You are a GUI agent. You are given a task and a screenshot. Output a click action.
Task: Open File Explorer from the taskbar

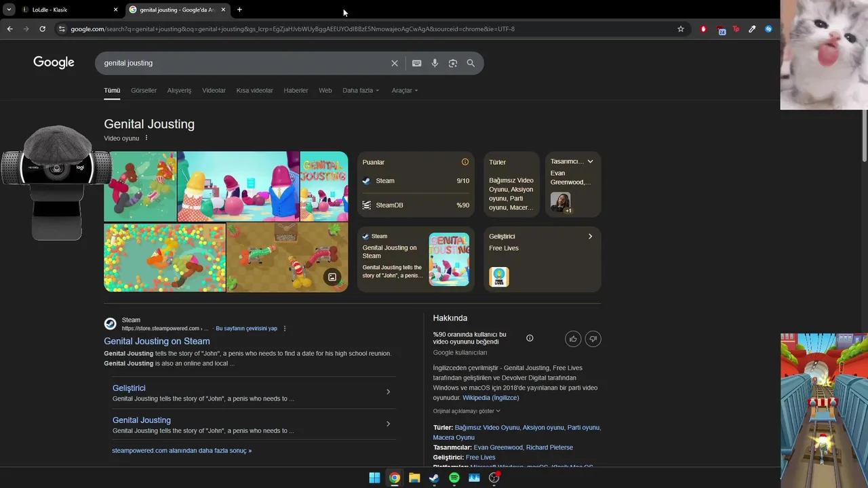414,478
